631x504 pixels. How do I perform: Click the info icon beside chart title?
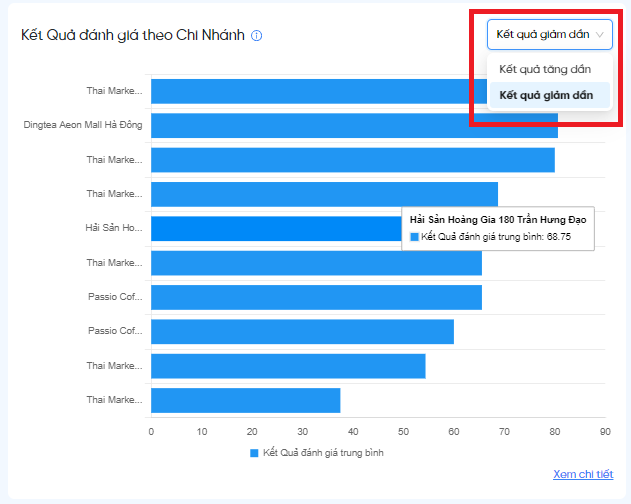pos(256,36)
